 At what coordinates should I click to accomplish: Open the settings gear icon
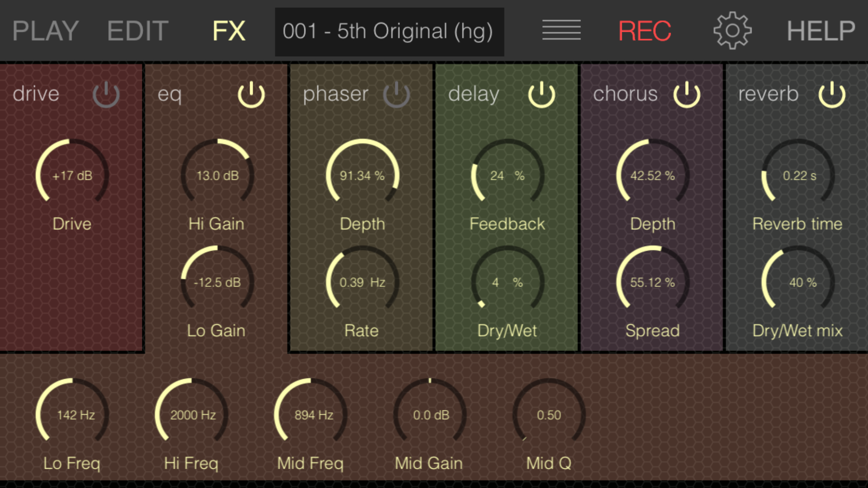(x=732, y=31)
